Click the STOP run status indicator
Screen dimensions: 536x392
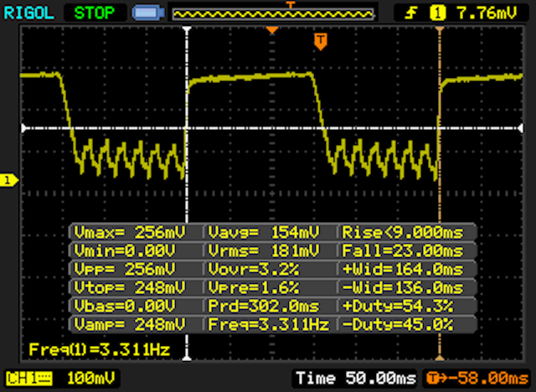tap(95, 13)
